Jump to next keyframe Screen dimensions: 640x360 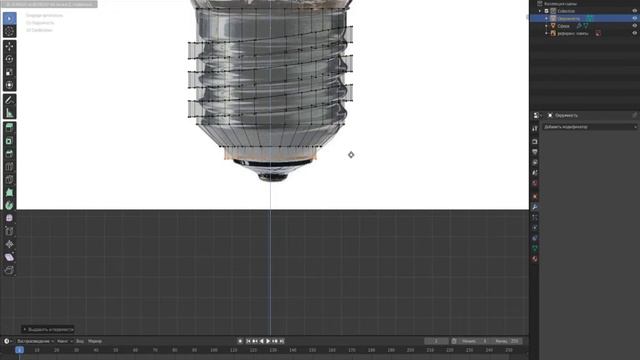pos(275,341)
